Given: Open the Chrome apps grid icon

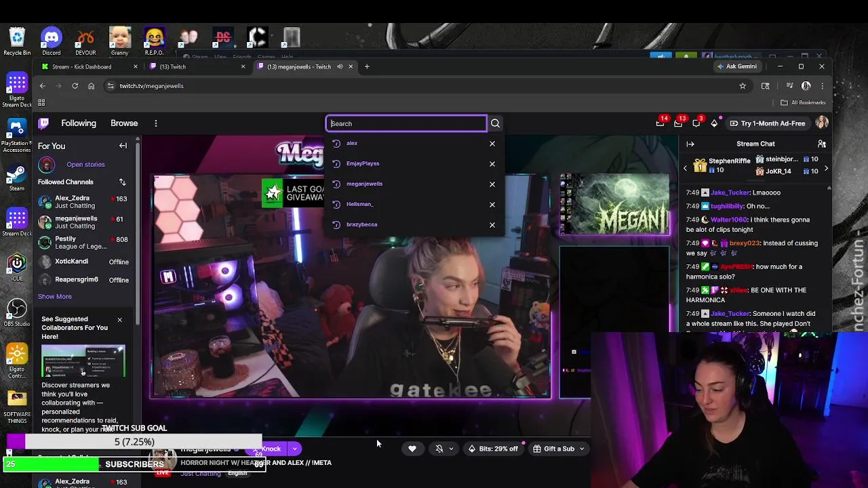Looking at the screenshot, I should (41, 102).
